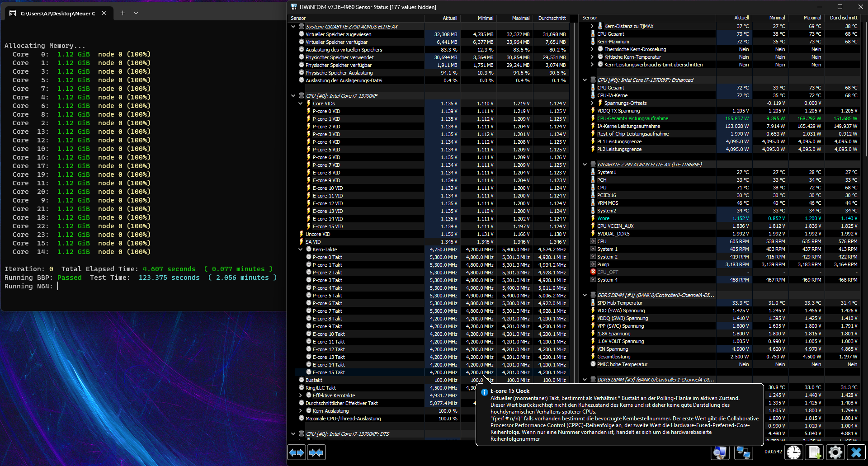Viewport: 868px width, 466px height.
Task: Click the left panel Maximal column header
Action: coord(514,18)
